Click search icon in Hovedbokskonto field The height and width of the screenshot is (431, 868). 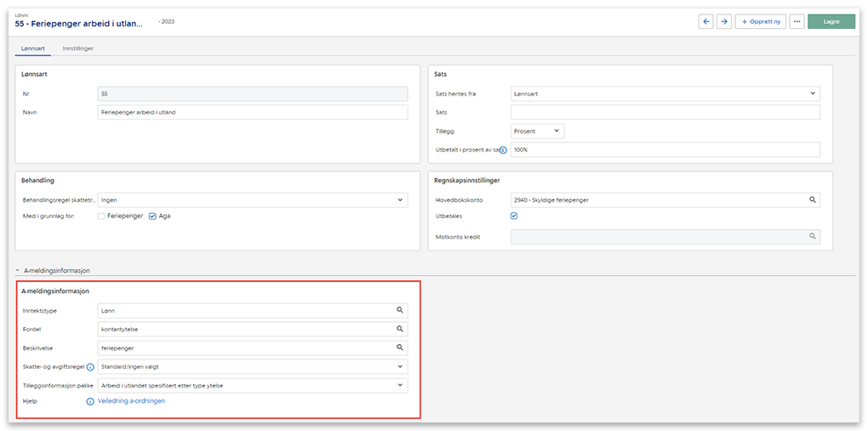click(x=813, y=200)
